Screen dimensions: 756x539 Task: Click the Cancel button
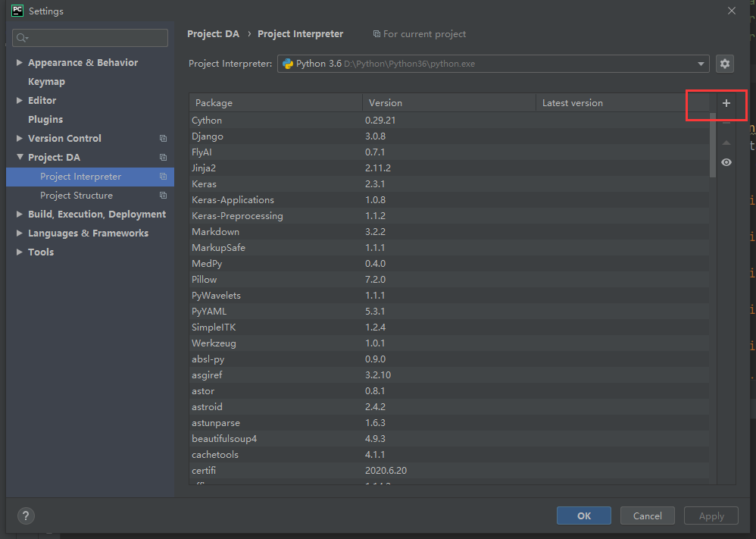pyautogui.click(x=647, y=515)
